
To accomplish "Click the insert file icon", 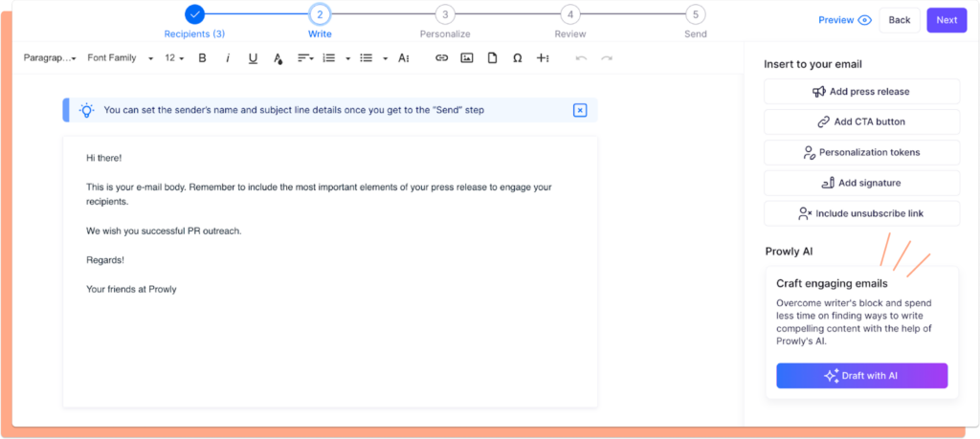I will [x=492, y=58].
